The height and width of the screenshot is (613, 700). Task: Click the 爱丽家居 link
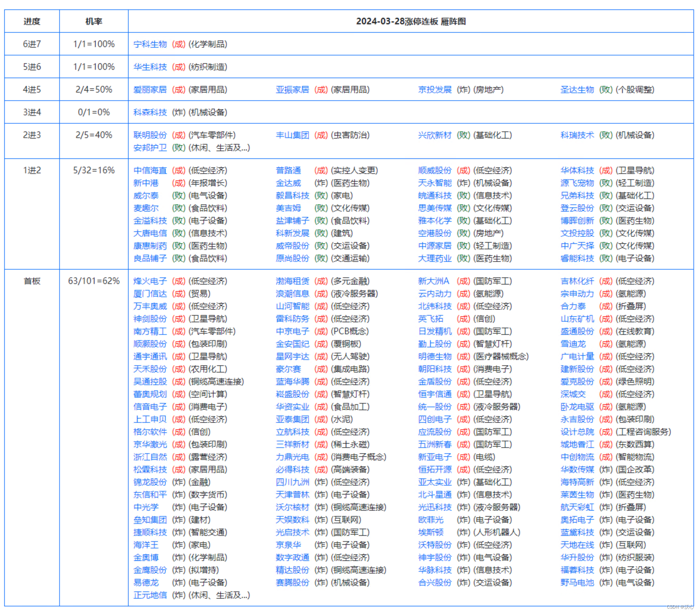[x=150, y=90]
